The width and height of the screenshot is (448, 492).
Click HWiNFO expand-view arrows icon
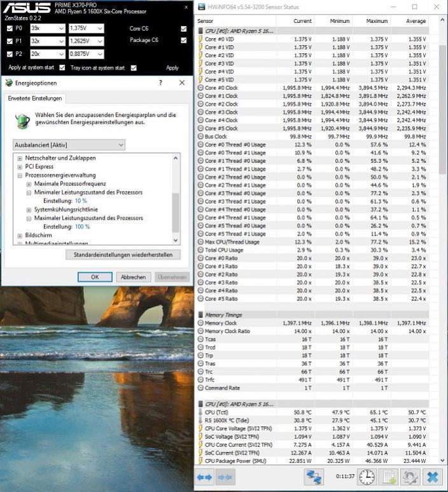pos(204,477)
